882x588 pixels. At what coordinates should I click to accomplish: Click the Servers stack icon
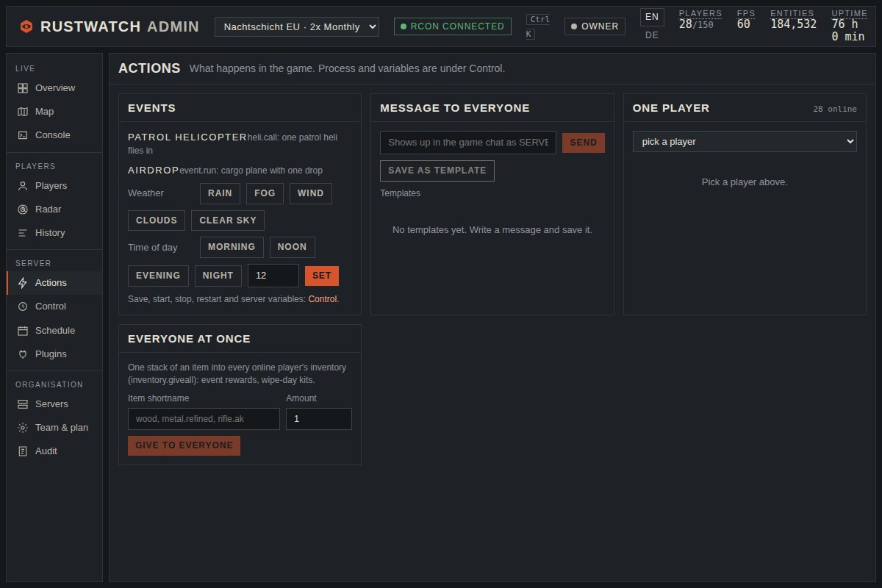click(23, 404)
